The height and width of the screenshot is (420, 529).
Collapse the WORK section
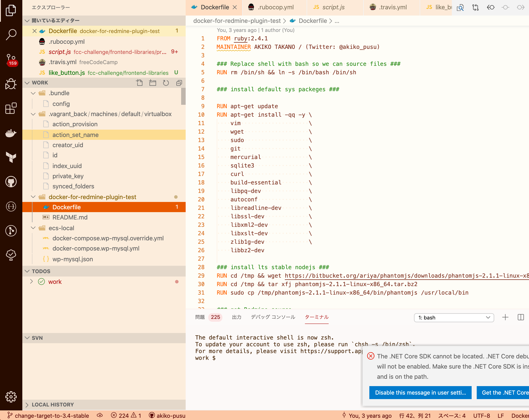point(27,83)
